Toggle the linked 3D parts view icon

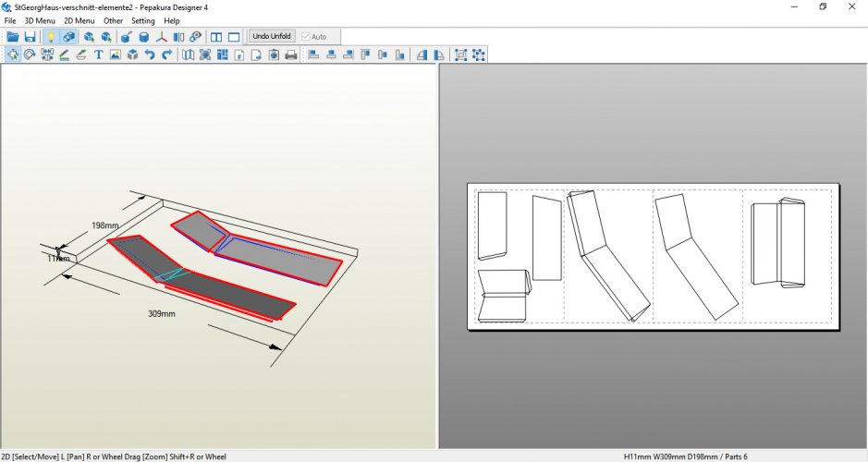pyautogui.click(x=68, y=37)
